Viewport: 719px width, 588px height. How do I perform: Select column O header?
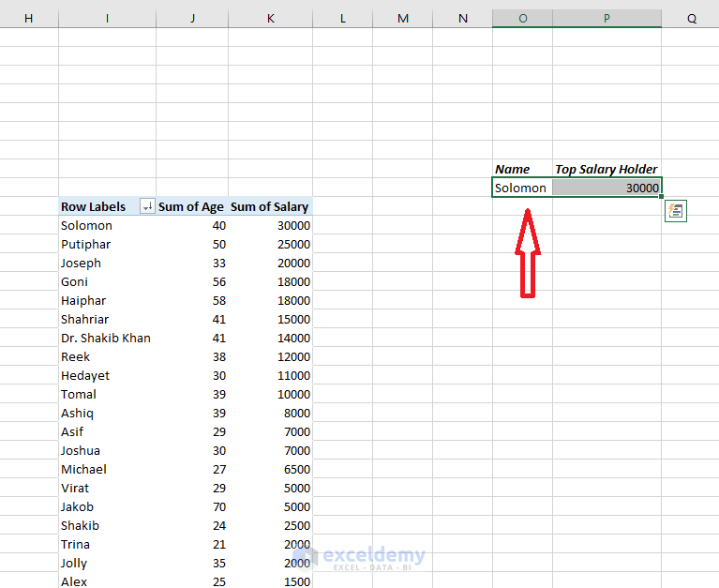523,19
